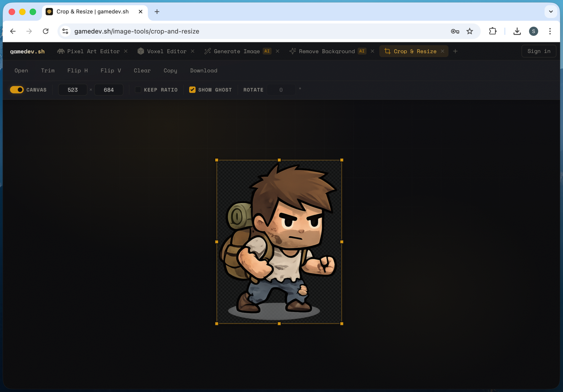Select the Pixel Art Editor invader icon
The width and height of the screenshot is (563, 392).
pyautogui.click(x=61, y=51)
